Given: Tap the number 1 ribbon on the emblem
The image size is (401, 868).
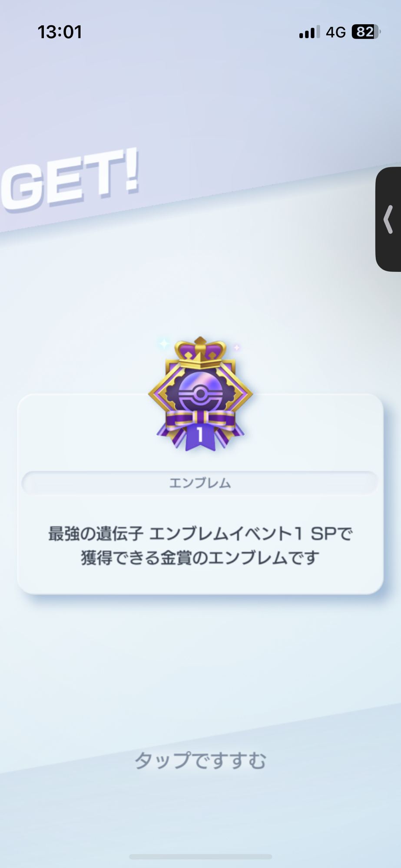Looking at the screenshot, I should click(x=200, y=436).
